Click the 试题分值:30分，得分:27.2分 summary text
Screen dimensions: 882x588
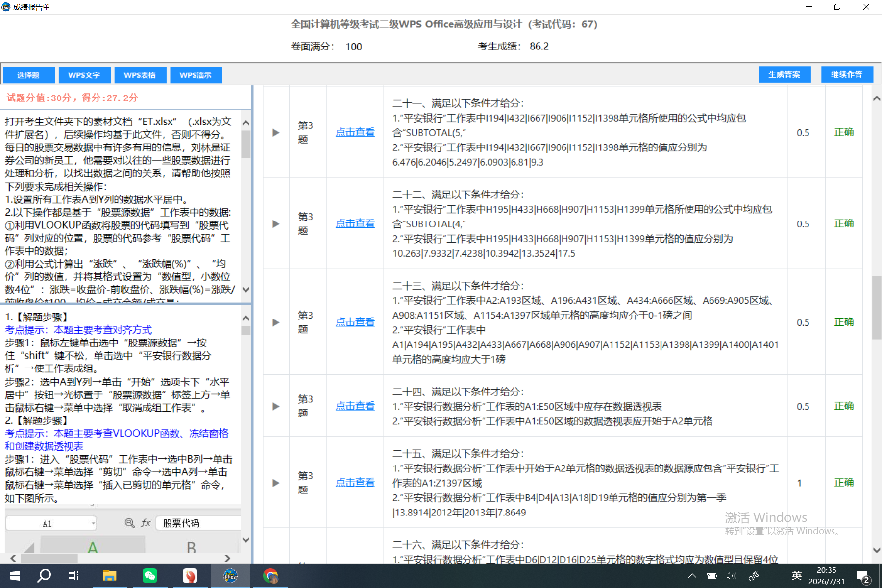(x=73, y=98)
